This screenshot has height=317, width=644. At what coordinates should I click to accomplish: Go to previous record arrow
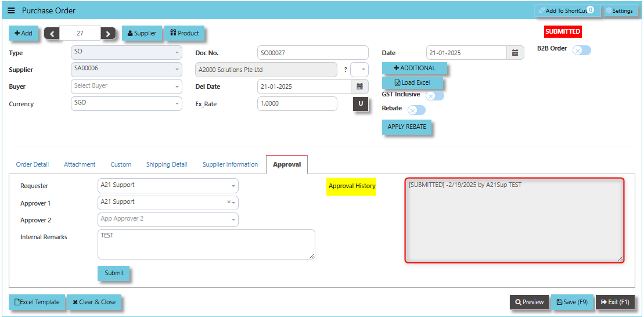(52, 34)
